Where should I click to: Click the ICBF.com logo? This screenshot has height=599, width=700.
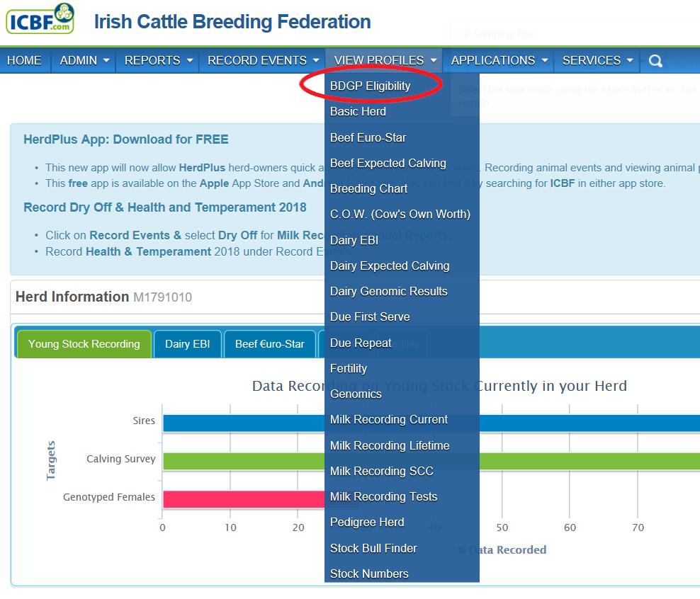40,19
